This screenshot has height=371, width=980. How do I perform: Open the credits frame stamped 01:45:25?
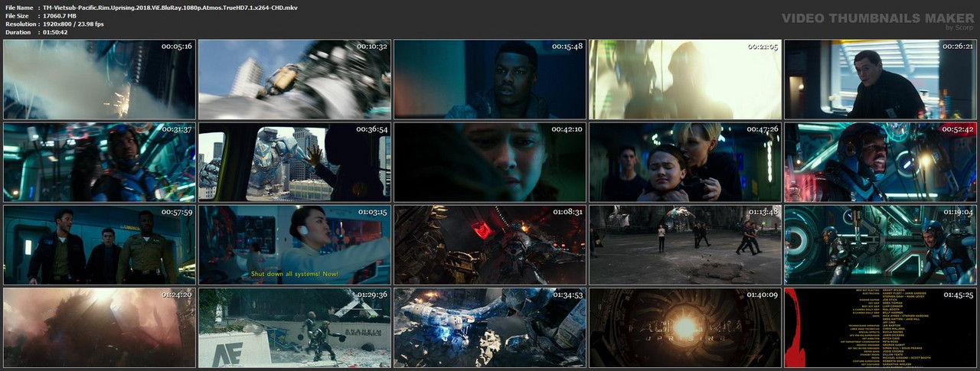click(x=880, y=327)
